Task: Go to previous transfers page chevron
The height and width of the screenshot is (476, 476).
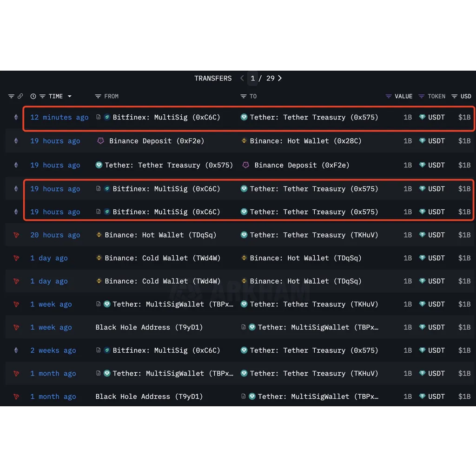Action: 242,78
